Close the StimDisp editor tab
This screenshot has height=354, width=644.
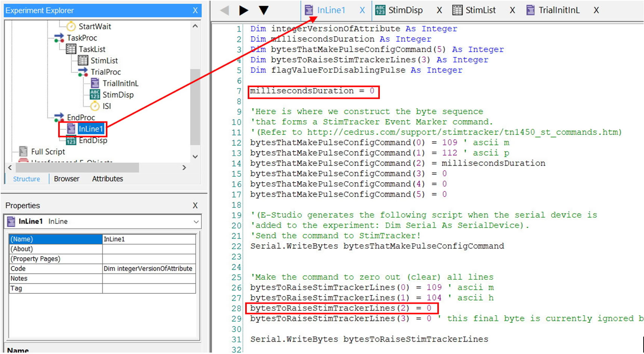coord(439,11)
